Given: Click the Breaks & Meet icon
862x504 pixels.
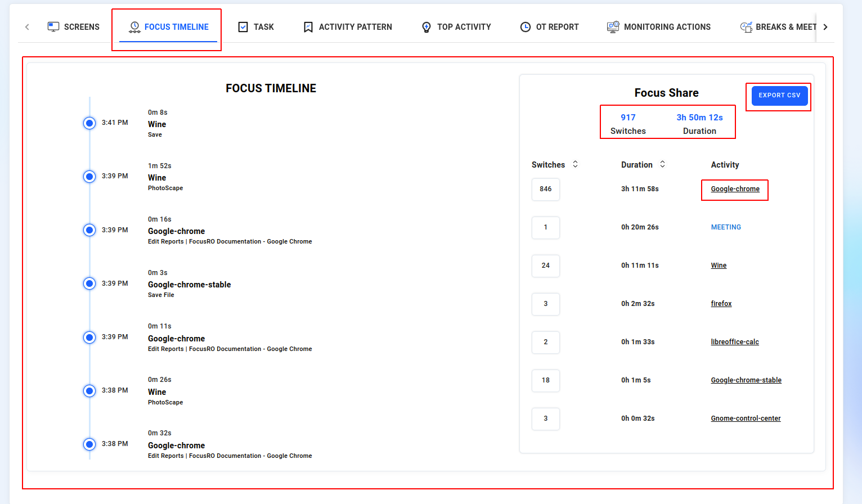Looking at the screenshot, I should tap(746, 27).
